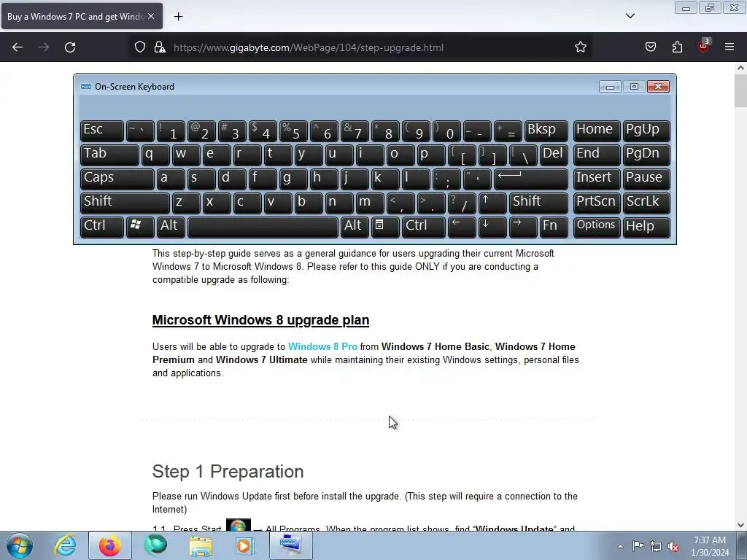Select the 'Buy a Windows 7 PC' tab
The width and height of the screenshot is (747, 560).
76,16
